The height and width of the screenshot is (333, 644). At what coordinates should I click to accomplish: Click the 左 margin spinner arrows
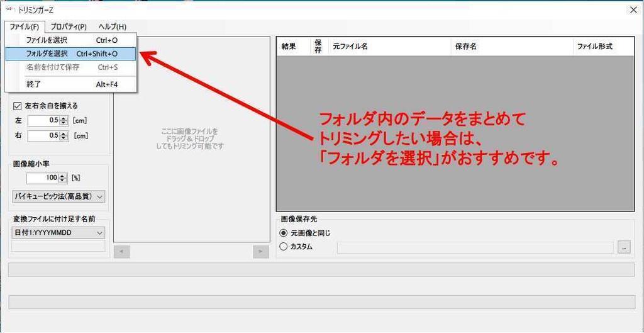[x=64, y=121]
